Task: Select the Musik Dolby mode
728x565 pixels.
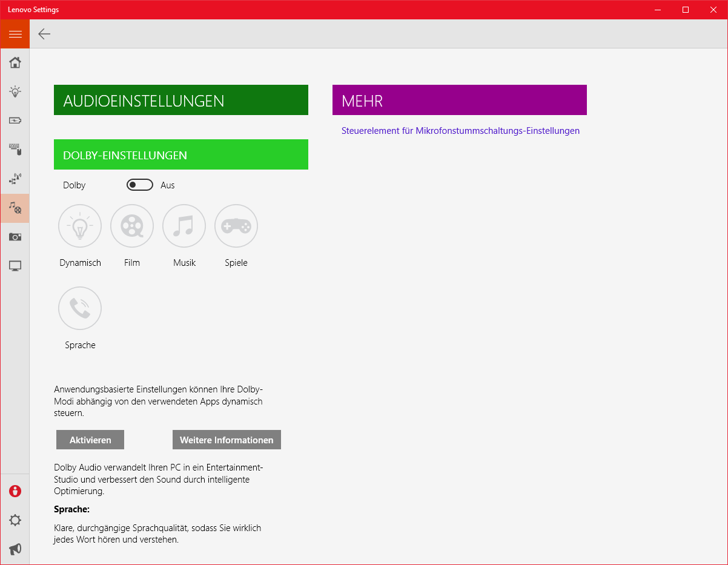Action: (184, 226)
